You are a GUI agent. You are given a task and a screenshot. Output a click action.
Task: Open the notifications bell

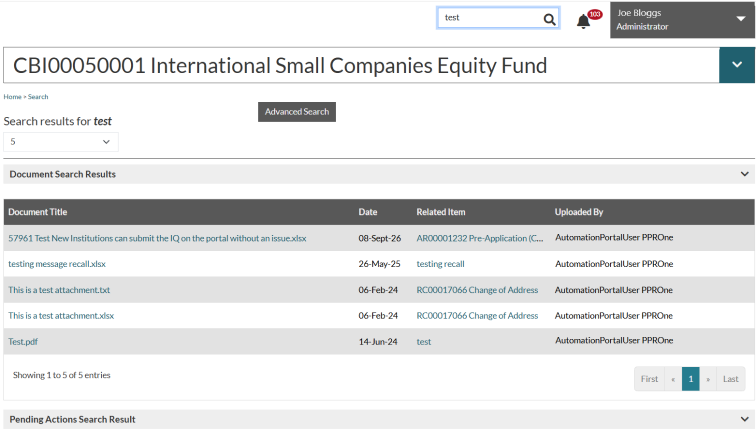583,21
